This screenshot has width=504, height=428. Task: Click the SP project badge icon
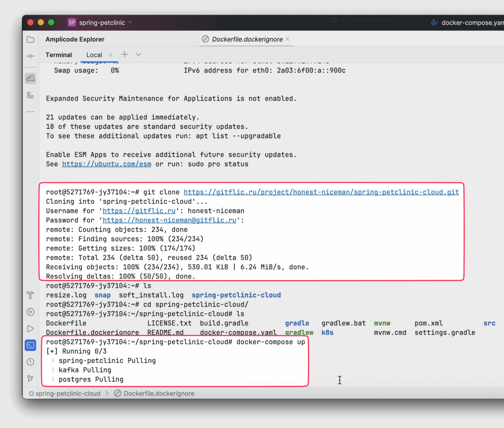pos(72,22)
